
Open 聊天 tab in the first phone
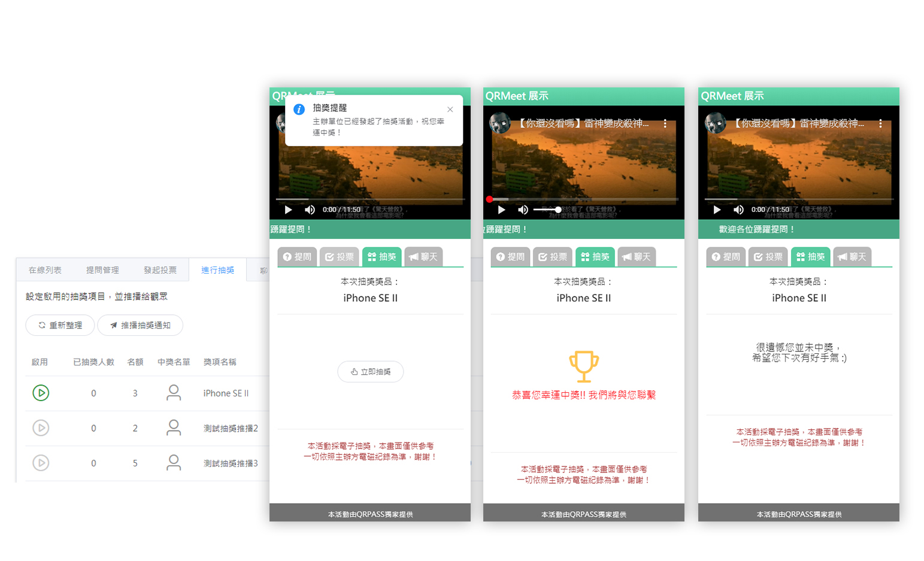tap(423, 257)
